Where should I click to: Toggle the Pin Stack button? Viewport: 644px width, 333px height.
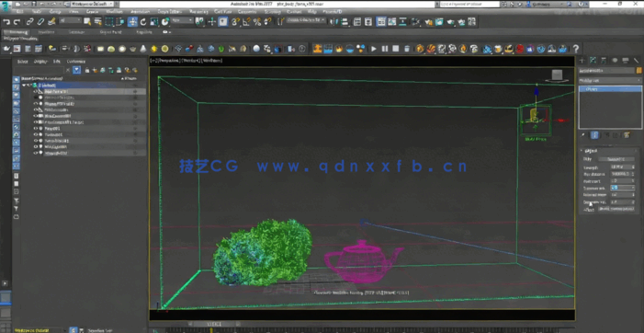582,135
